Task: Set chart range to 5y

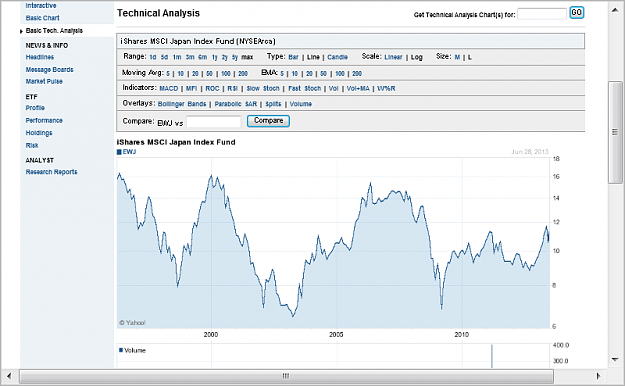Action: (235, 57)
